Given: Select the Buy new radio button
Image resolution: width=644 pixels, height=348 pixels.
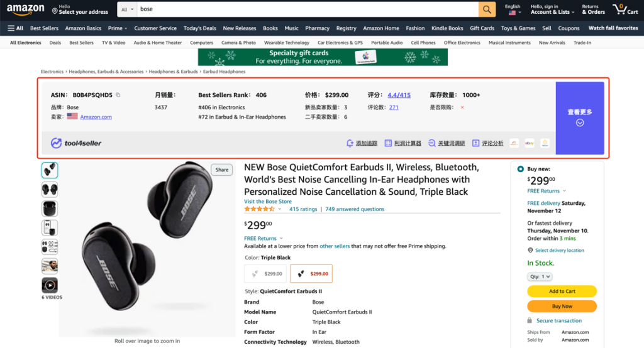Looking at the screenshot, I should tap(520, 169).
